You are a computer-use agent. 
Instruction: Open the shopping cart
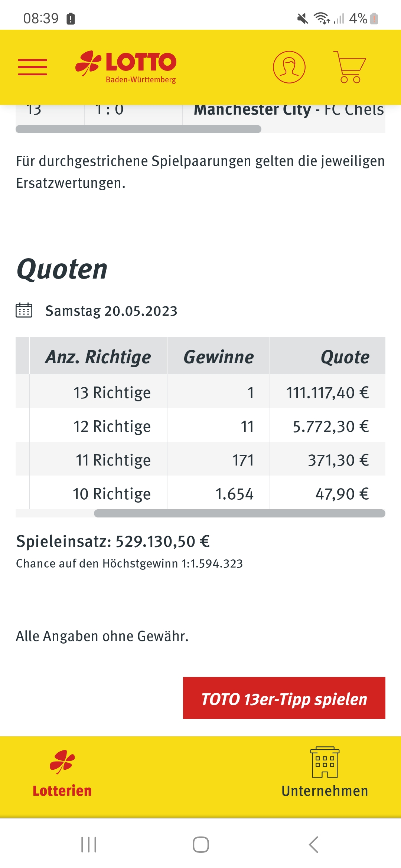point(349,67)
